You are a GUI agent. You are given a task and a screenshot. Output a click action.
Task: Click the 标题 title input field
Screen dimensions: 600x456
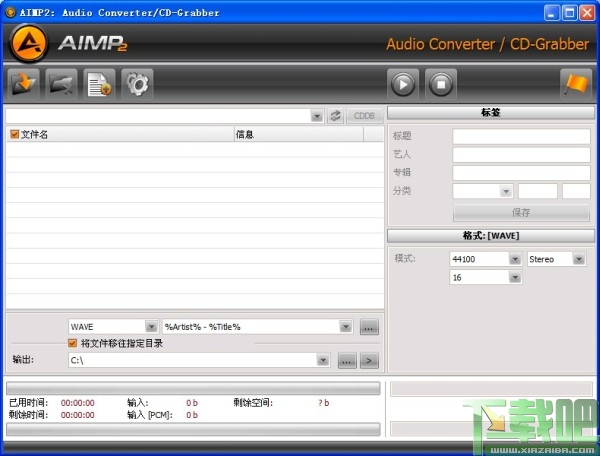521,136
